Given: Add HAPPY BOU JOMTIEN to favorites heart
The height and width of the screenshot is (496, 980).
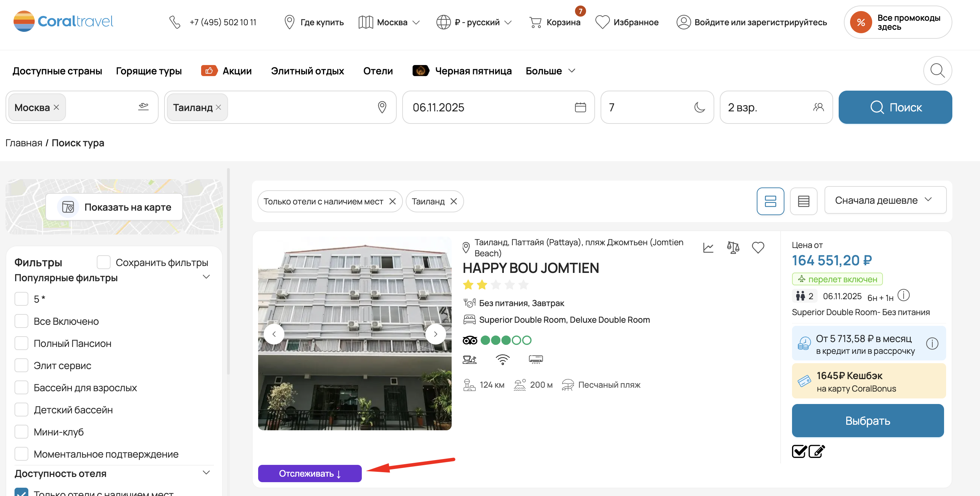Looking at the screenshot, I should (758, 248).
